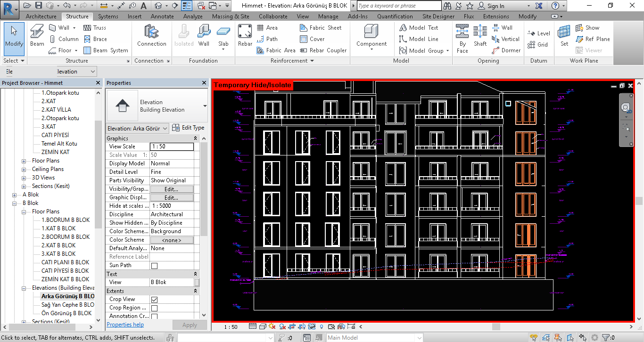Click the Fabric Sheet tool
Viewport: 644px width, 342px height.
tap(321, 28)
